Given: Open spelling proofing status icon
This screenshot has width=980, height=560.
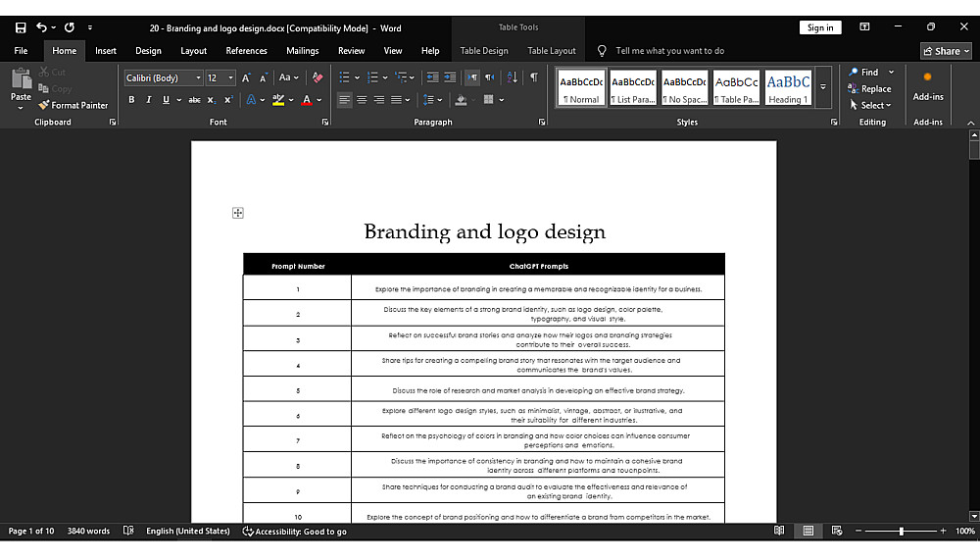Looking at the screenshot, I should pos(128,531).
